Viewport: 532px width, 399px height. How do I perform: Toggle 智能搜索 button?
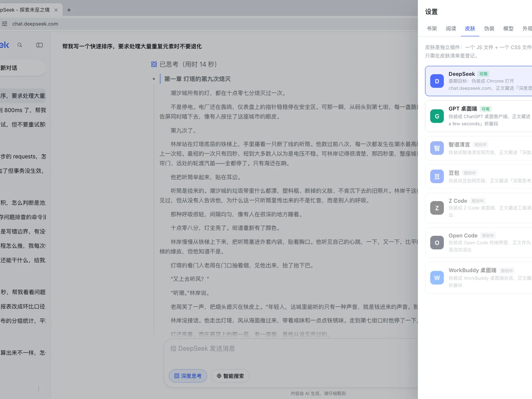point(230,376)
